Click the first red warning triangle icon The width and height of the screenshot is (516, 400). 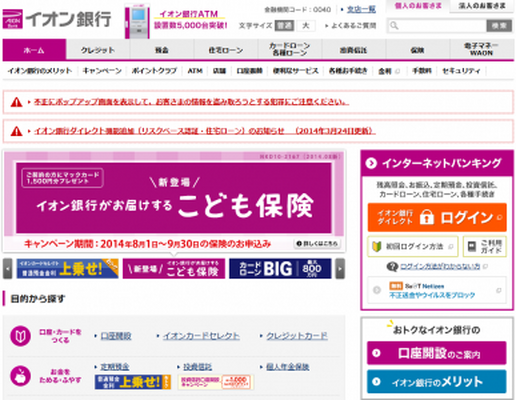pos(16,102)
